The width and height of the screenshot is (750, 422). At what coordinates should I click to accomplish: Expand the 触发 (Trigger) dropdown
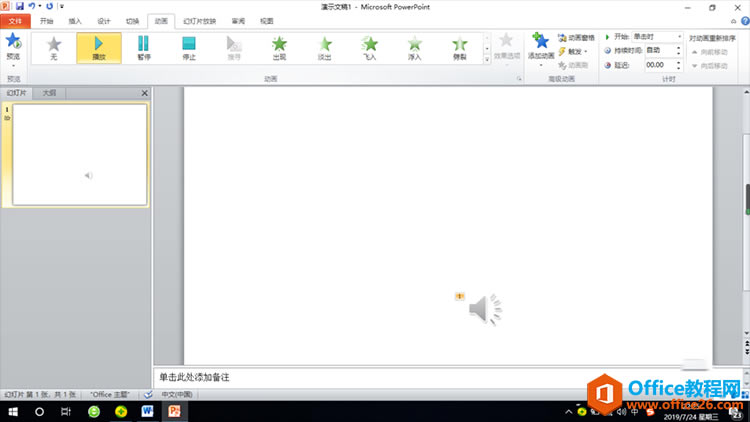tap(577, 51)
